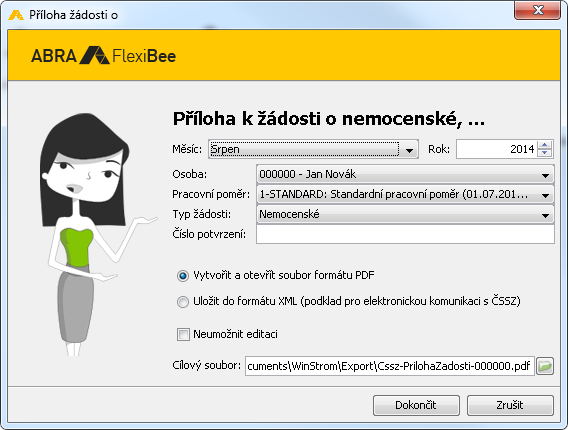568x430 pixels.
Task: Click the dialog heading Příloha k žádosti o nemocenské
Action: [x=329, y=119]
